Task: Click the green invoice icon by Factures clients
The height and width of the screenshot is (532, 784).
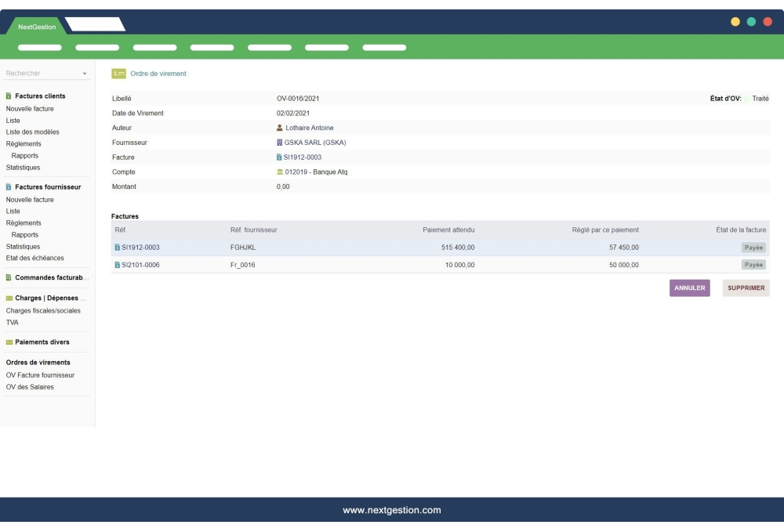Action: point(9,96)
